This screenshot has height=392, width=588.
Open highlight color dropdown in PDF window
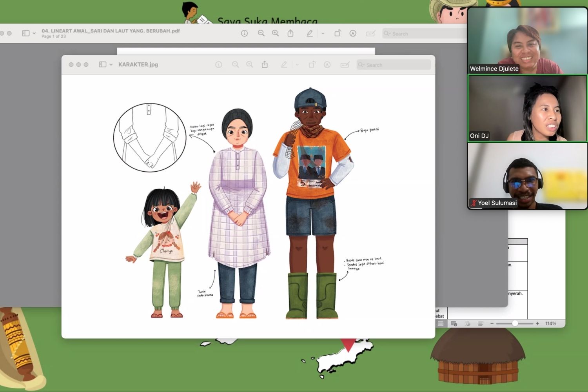pos(323,33)
